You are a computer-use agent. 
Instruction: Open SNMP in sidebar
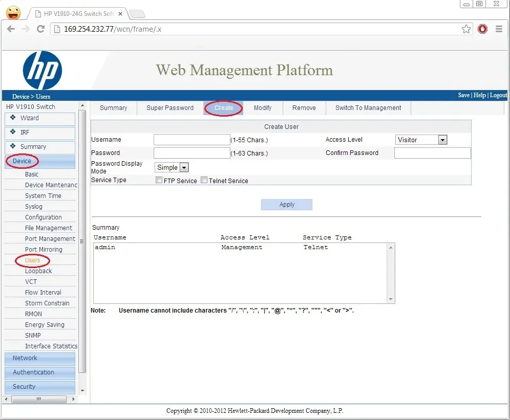pyautogui.click(x=33, y=335)
